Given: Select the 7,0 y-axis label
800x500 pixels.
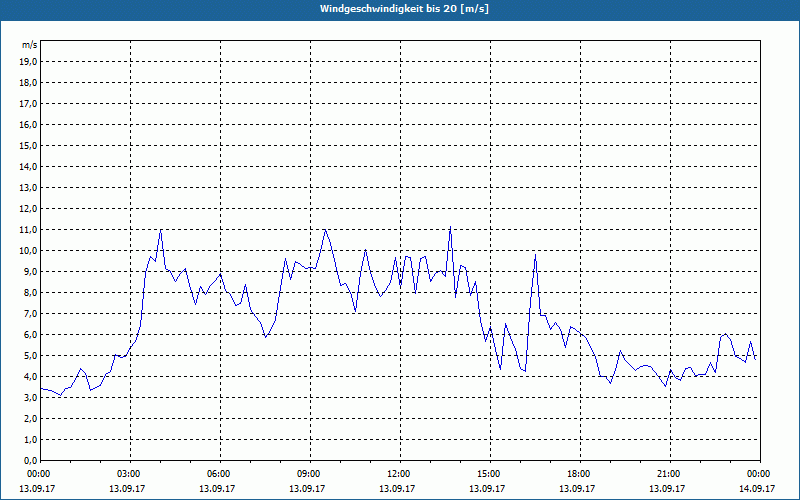Looking at the screenshot, I should (x=30, y=314).
